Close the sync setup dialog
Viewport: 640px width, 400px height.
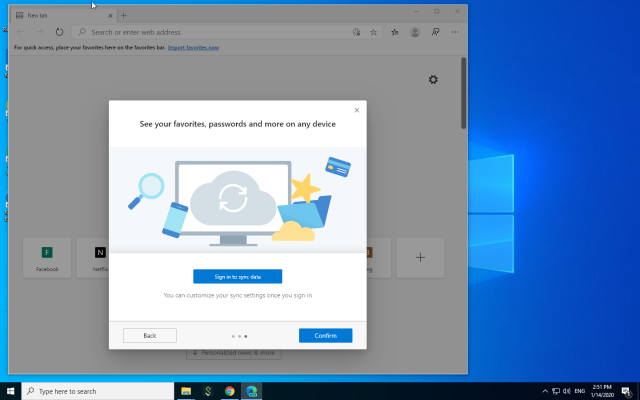click(357, 110)
